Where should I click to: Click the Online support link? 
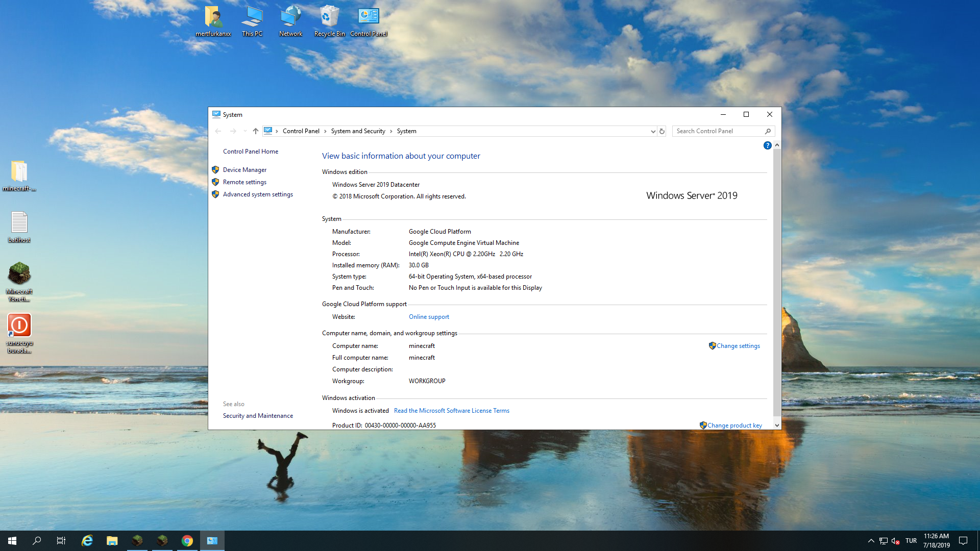pyautogui.click(x=429, y=317)
